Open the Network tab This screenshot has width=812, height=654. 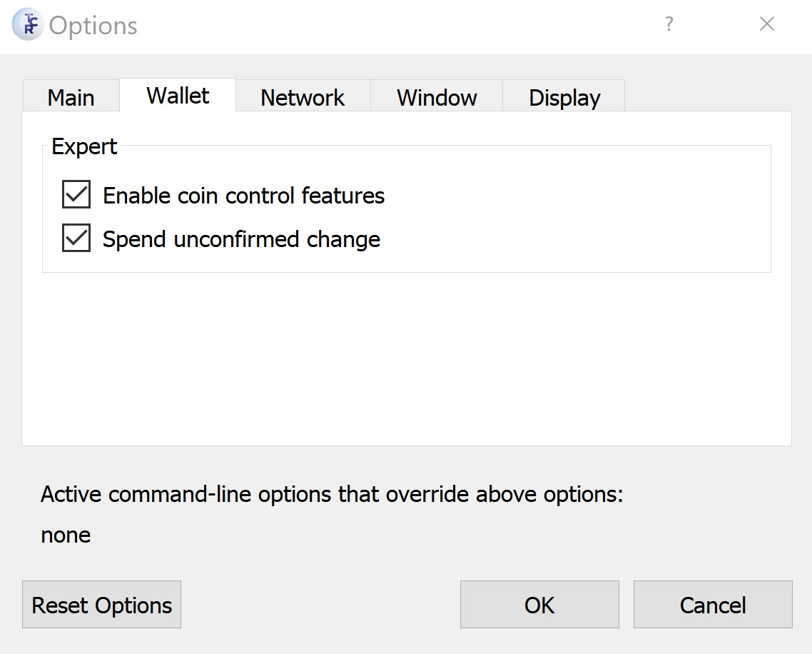[303, 96]
